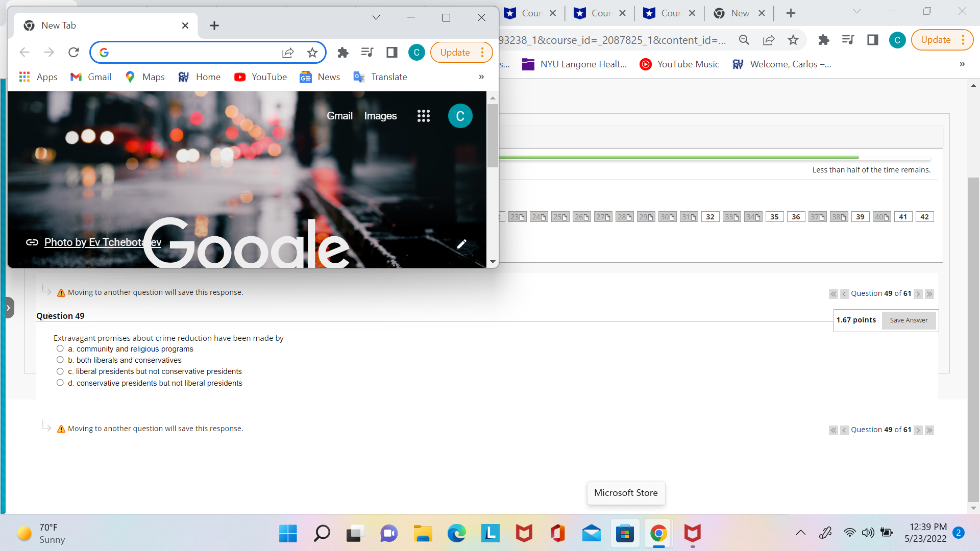Click the Google apps grid icon
This screenshot has height=551, width=980.
click(x=423, y=116)
